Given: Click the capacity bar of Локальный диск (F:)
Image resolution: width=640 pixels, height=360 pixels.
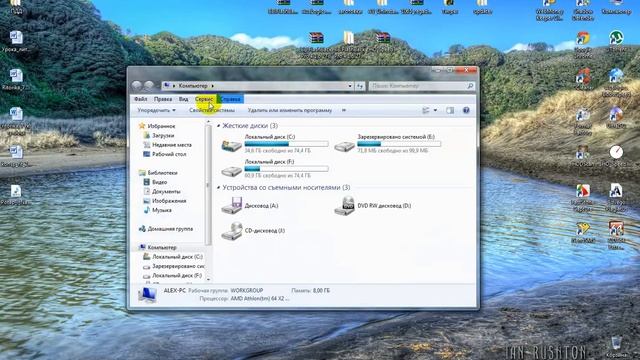Looking at the screenshot, I should tap(287, 169).
